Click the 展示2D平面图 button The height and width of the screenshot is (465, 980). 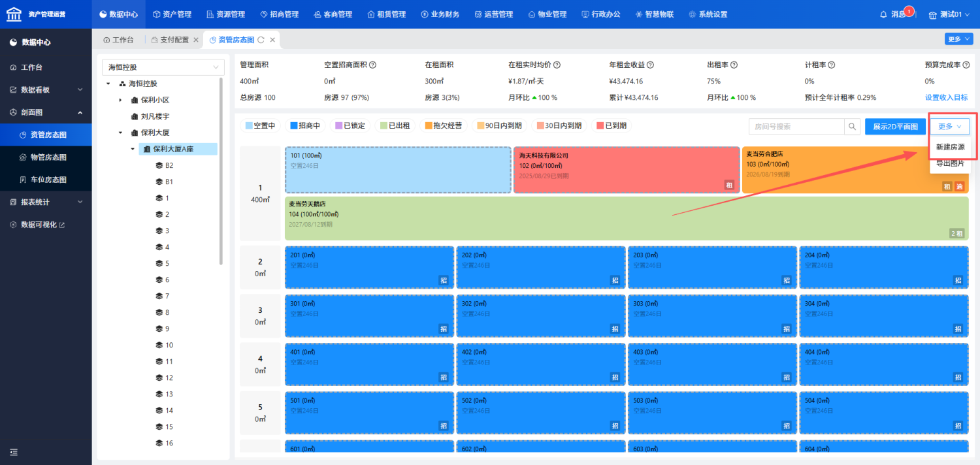[x=895, y=127]
